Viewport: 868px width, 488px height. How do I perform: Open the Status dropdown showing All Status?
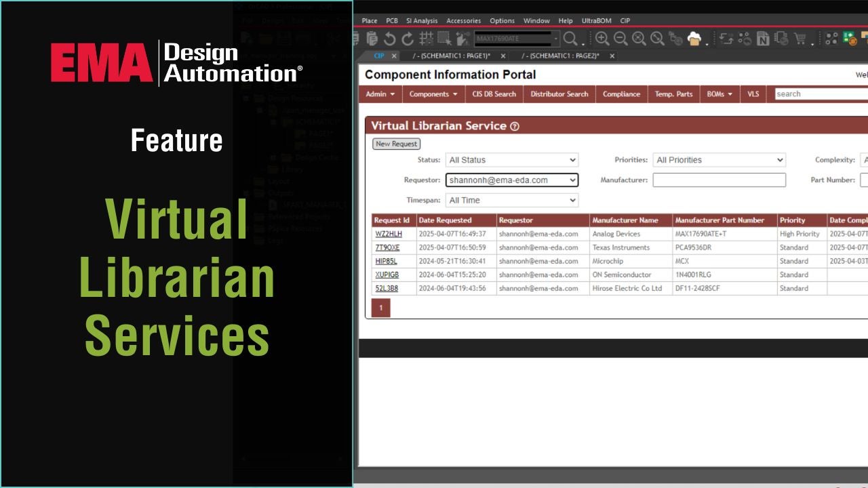point(512,160)
